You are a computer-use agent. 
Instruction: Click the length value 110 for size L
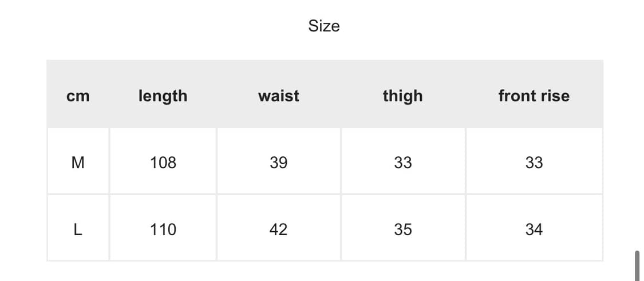click(x=163, y=230)
